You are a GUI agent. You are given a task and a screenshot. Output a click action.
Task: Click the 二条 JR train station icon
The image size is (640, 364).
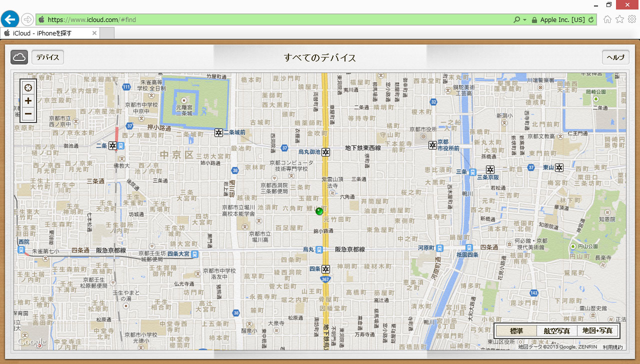pyautogui.click(x=121, y=146)
